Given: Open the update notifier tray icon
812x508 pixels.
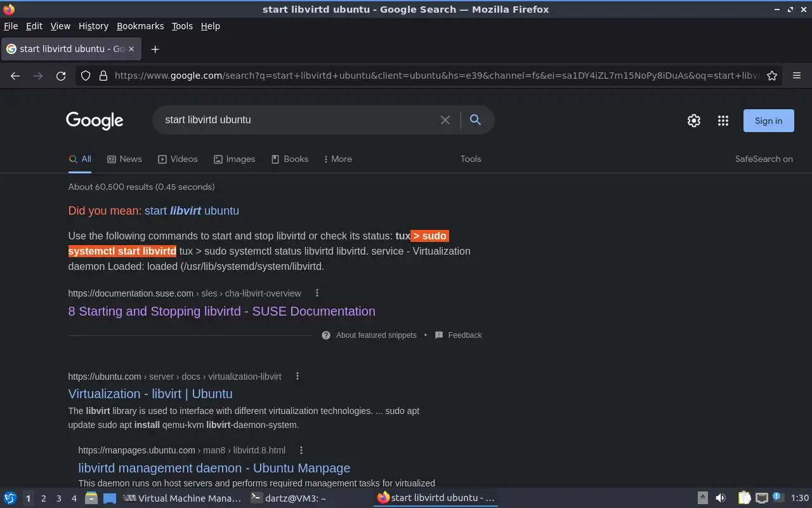Looking at the screenshot, I should coord(778,497).
